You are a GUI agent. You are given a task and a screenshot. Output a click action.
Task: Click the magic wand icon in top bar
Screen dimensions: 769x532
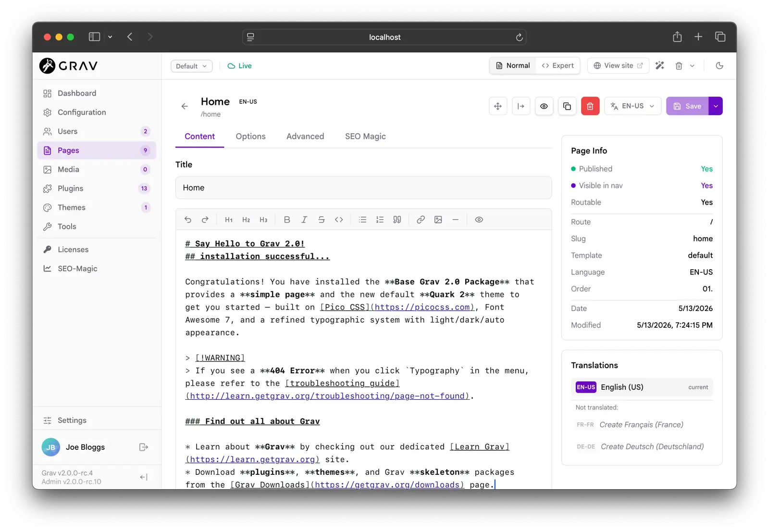[x=660, y=66]
